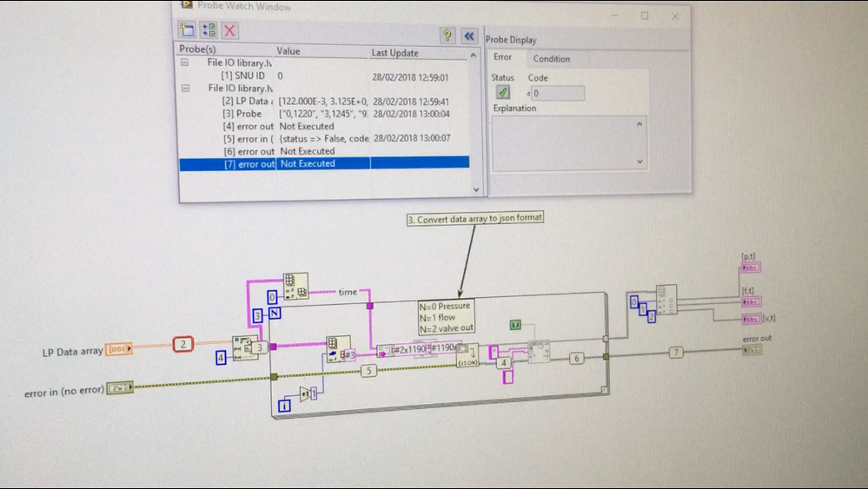Toggle the green True boolean constant
This screenshot has height=489, width=868.
pos(515,325)
